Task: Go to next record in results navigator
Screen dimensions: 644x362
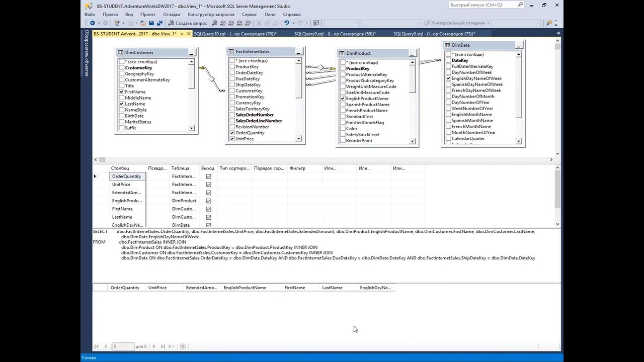Action: (x=154, y=346)
